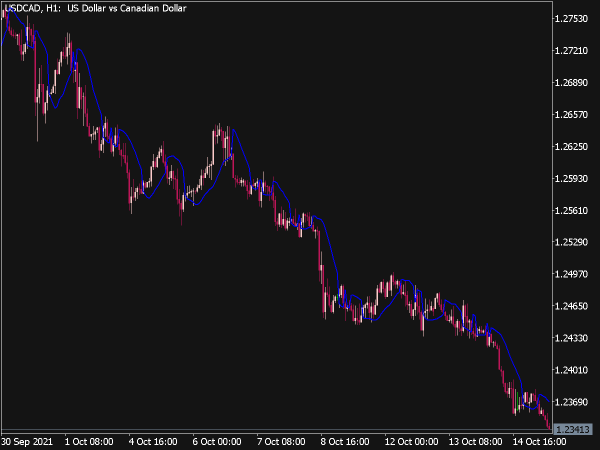Screen dimensions: 600x450
Task: Click the 30 Sep 2021 date label
Action: click(27, 442)
